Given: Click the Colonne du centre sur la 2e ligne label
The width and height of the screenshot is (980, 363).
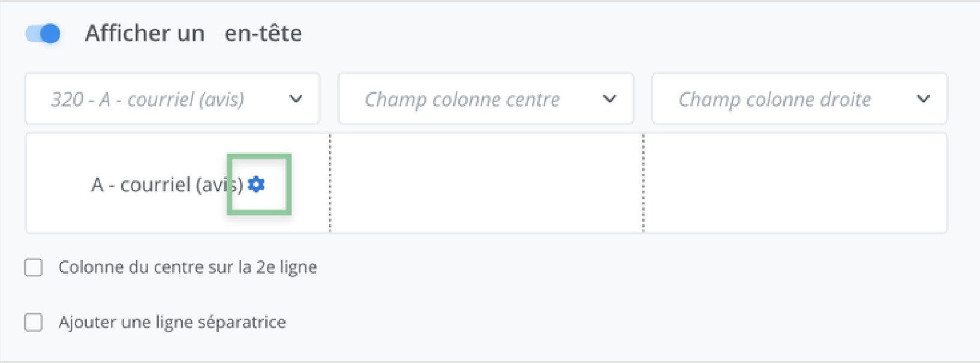Looking at the screenshot, I should (188, 267).
